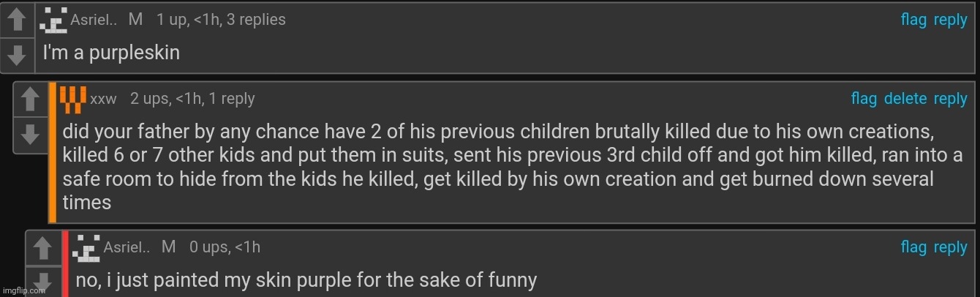The image size is (980, 297).
Task: Flag the "I'm a purpleskin" comment
Action: tap(913, 20)
